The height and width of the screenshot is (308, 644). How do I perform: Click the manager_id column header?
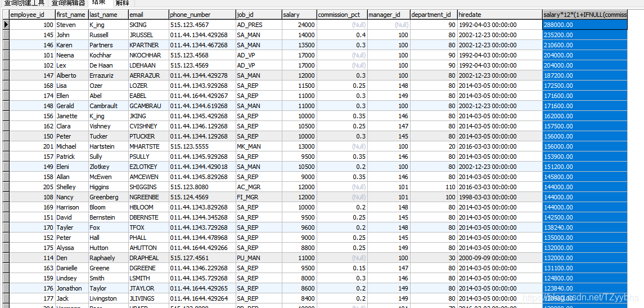[389, 15]
